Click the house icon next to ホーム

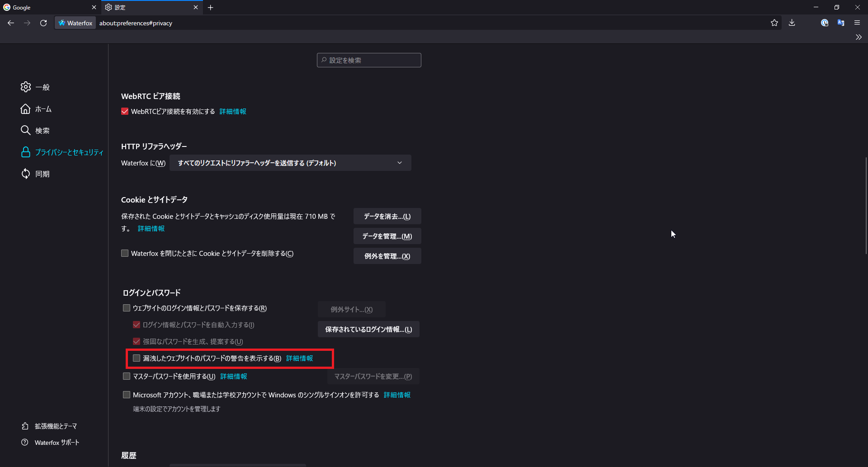[26, 108]
